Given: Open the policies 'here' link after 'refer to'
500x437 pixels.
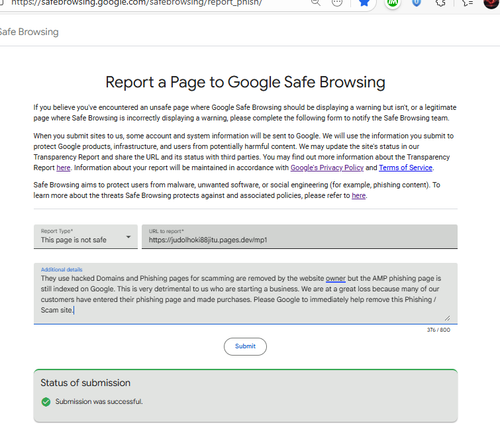Looking at the screenshot, I should pos(359,196).
